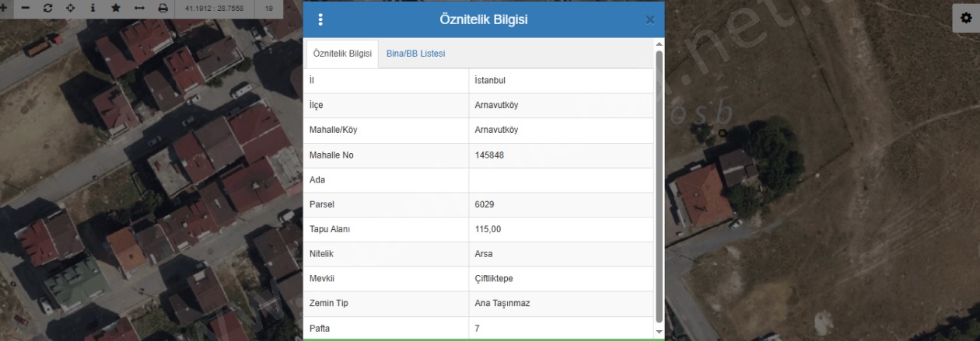The width and height of the screenshot is (980, 341).
Task: Open the three-dot menu in dialog header
Action: pos(320,19)
